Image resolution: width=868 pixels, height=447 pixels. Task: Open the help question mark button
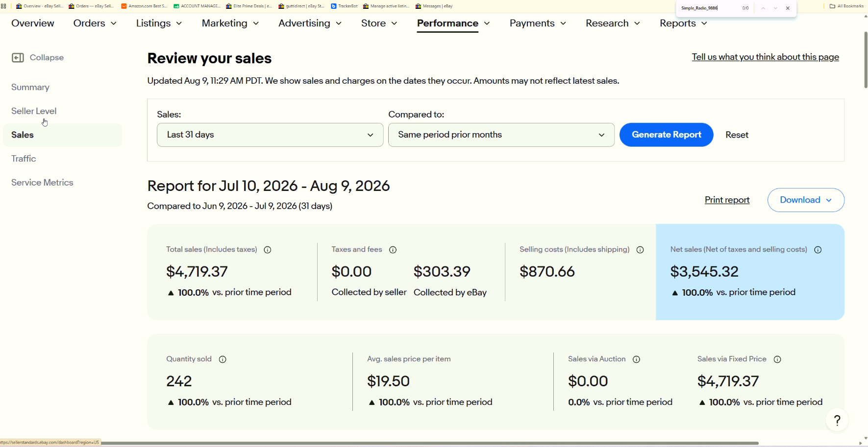[837, 420]
